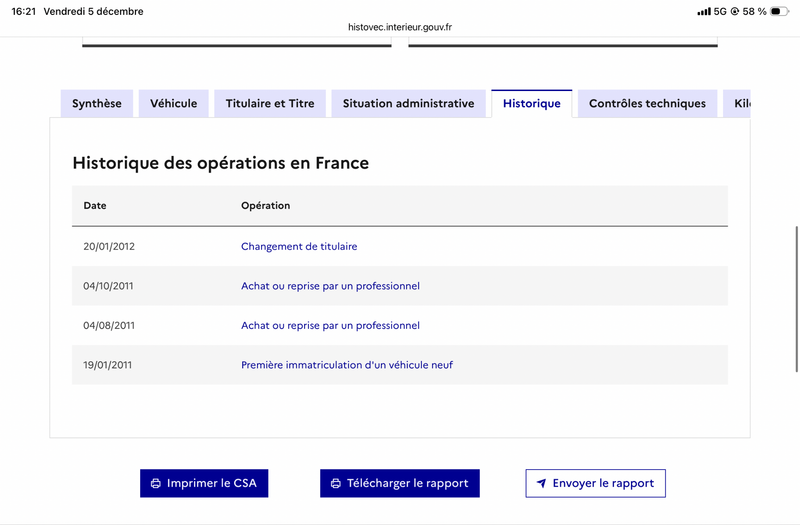Tap the histovec.interieur.gouv.fr address bar

pos(400,27)
